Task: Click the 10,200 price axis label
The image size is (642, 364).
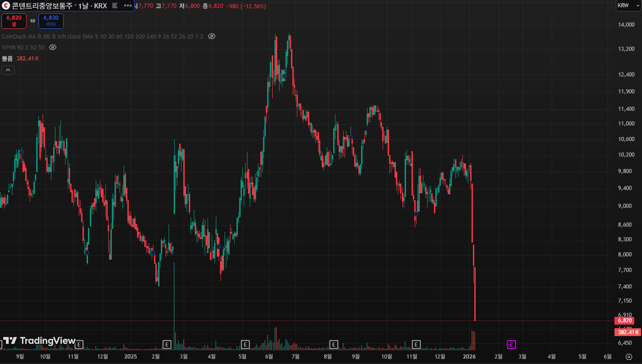Action: [x=626, y=155]
